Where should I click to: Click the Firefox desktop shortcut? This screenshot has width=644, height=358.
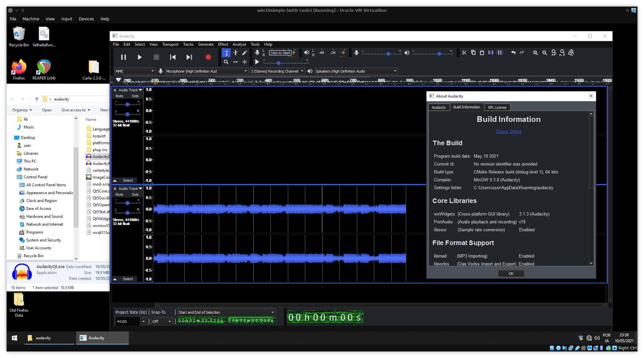click(19, 70)
